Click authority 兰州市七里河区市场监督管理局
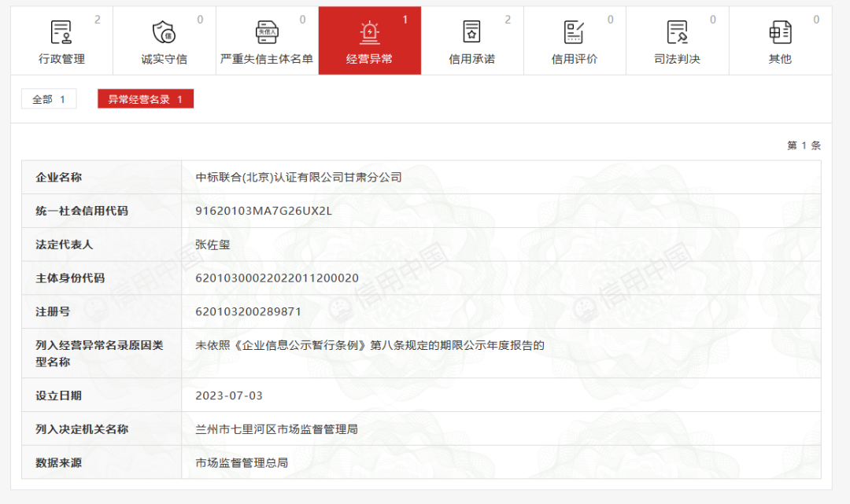850x504 pixels. 276,429
